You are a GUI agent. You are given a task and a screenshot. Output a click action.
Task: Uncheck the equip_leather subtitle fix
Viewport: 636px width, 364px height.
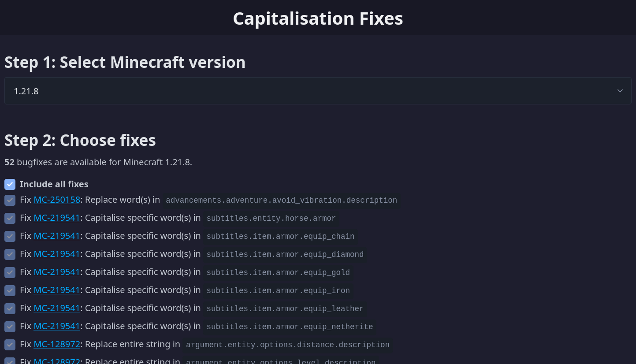(10, 308)
